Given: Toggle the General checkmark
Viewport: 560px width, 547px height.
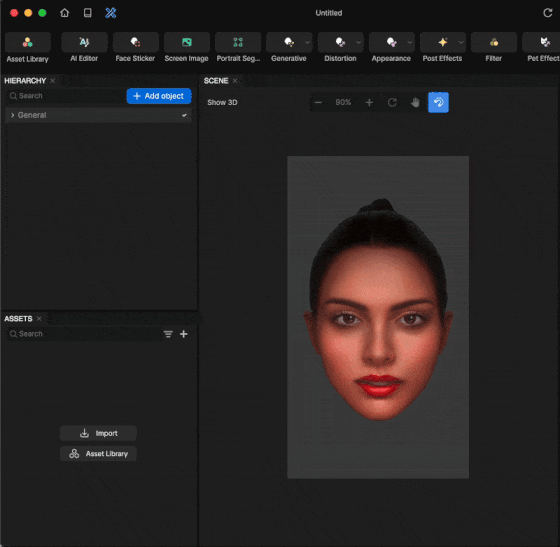Looking at the screenshot, I should [184, 115].
